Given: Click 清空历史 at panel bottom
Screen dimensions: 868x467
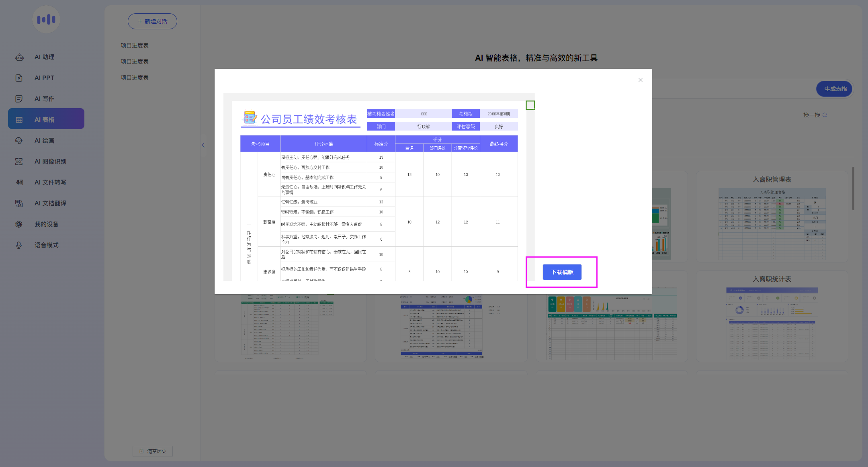Looking at the screenshot, I should (x=153, y=451).
